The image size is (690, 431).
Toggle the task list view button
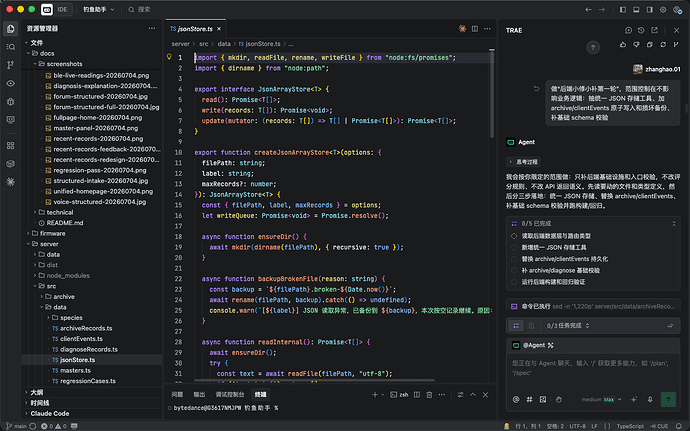[x=516, y=326]
